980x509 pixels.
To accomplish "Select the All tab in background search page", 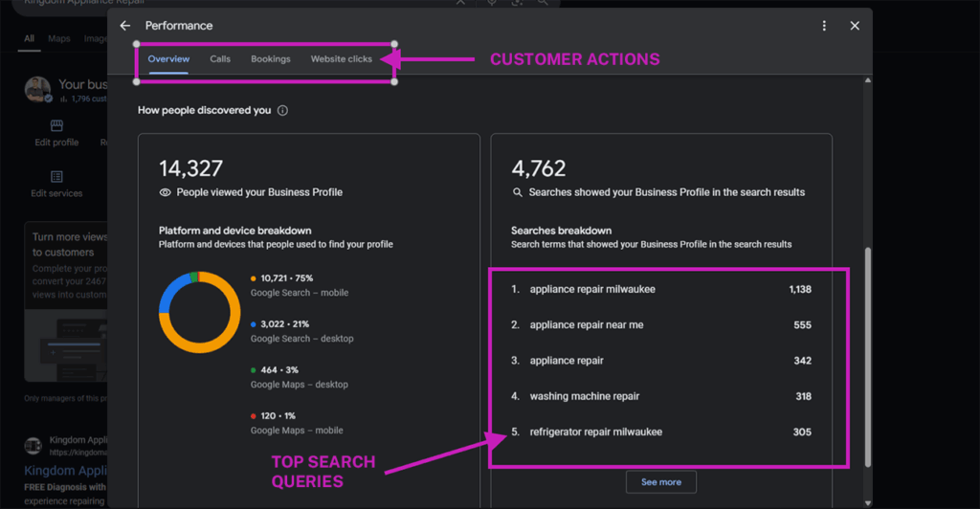I will tap(30, 38).
